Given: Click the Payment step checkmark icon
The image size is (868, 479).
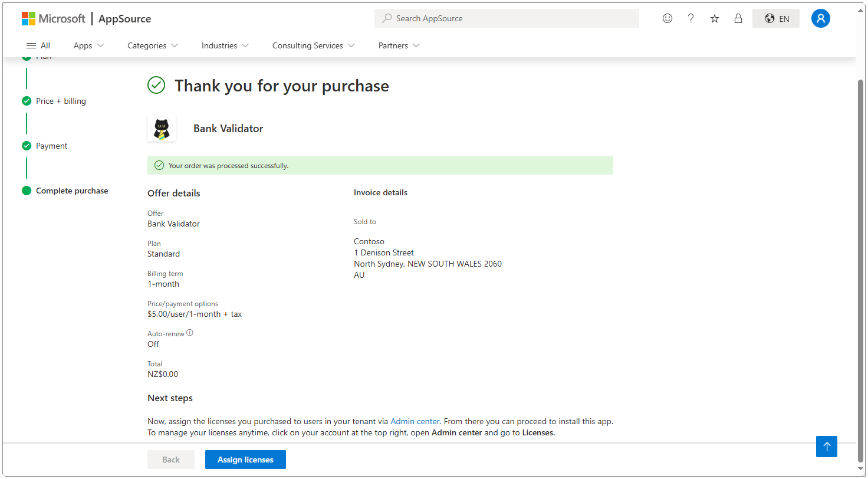Looking at the screenshot, I should pos(27,146).
